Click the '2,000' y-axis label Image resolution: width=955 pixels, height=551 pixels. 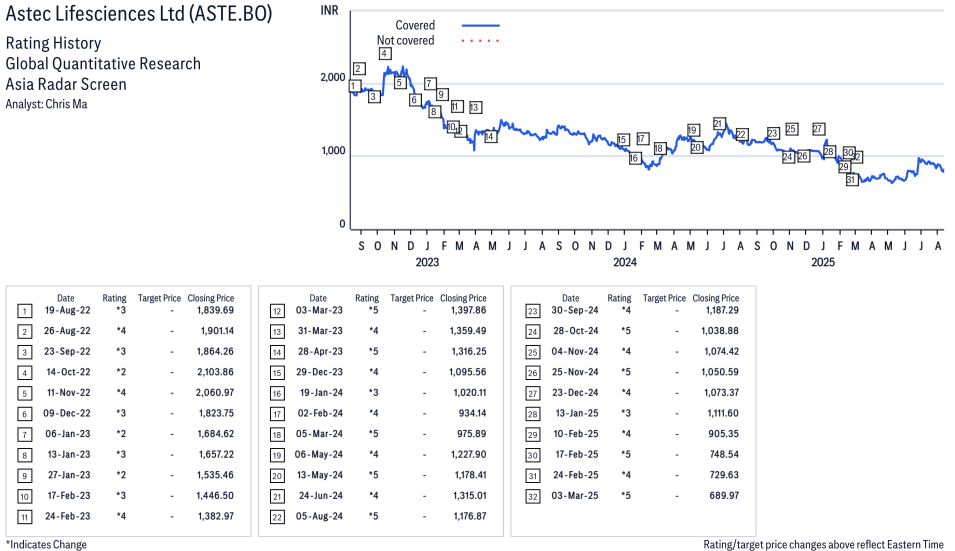[x=333, y=77]
